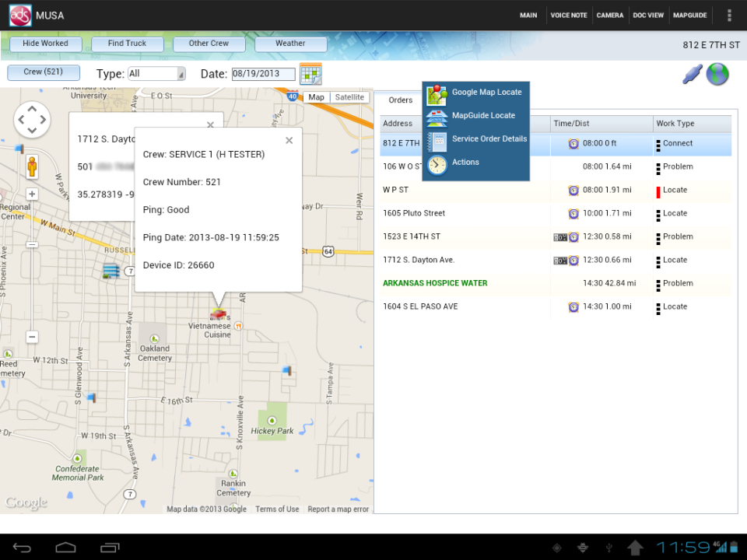
Task: Zoom out with the map minus control
Action: coord(32,338)
